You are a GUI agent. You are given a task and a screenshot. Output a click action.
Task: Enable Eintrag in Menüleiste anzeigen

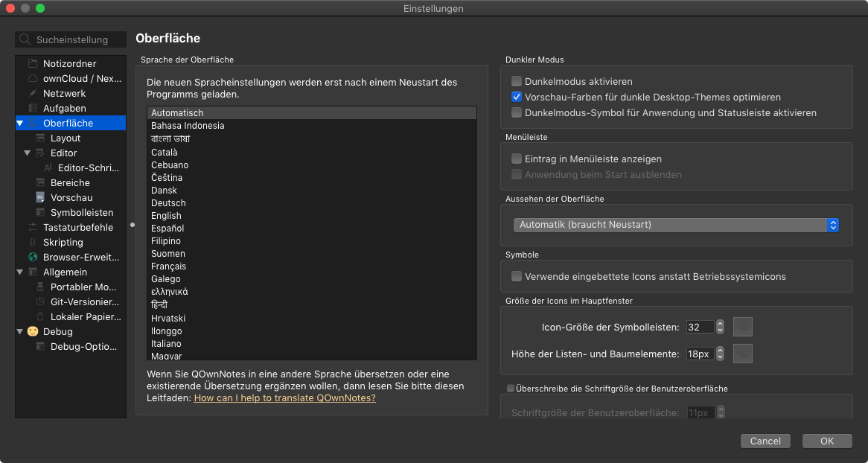(517, 159)
